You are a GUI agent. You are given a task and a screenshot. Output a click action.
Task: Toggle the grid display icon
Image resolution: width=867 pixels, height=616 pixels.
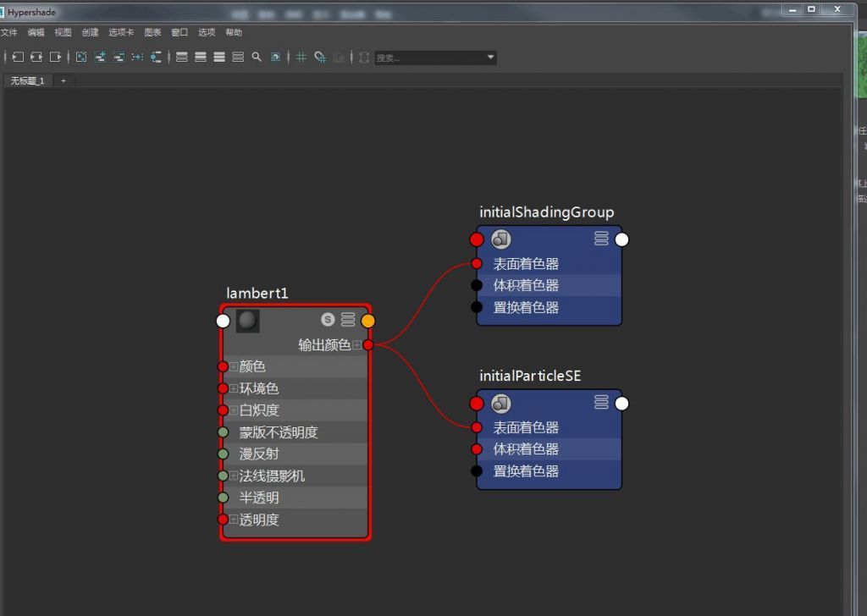pos(301,57)
